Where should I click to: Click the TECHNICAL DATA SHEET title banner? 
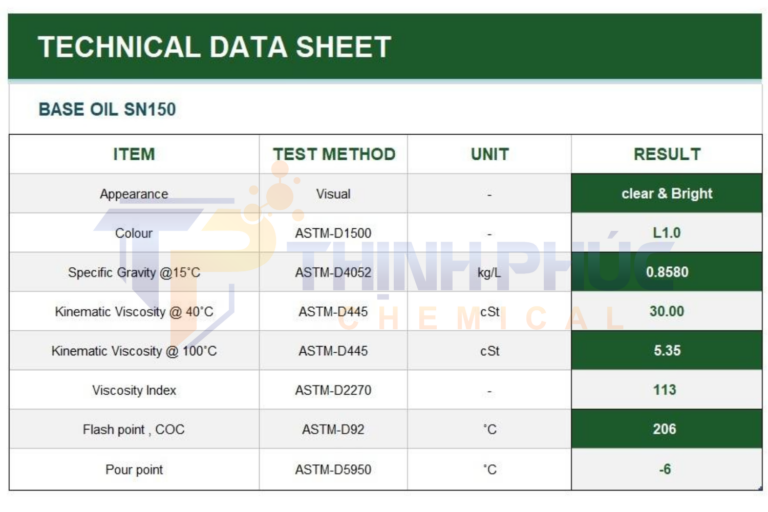click(384, 46)
